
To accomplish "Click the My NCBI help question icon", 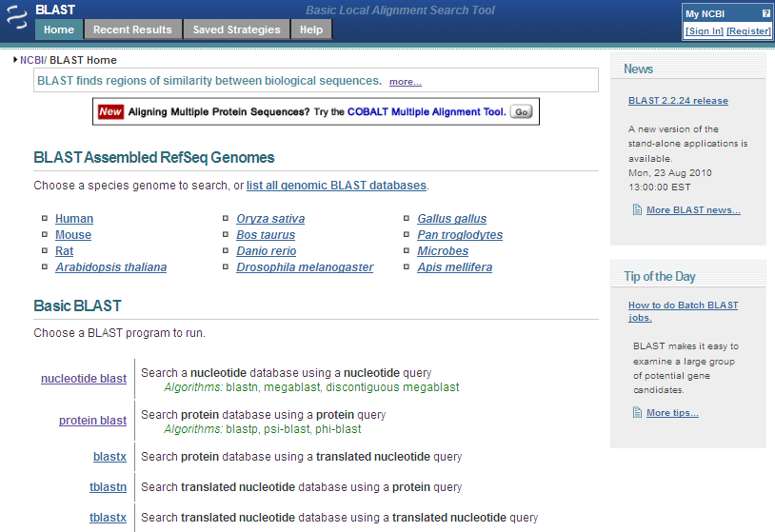I will 766,14.
